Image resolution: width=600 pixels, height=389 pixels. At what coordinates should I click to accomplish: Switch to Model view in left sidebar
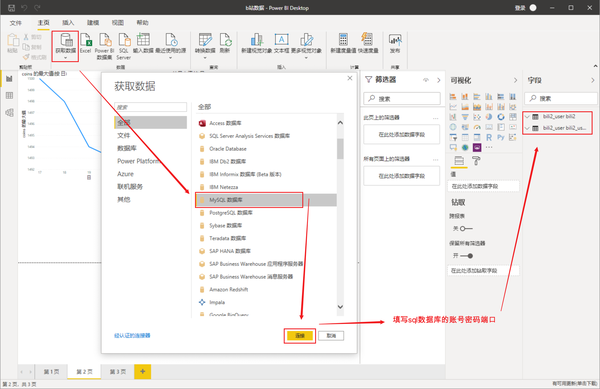9,112
